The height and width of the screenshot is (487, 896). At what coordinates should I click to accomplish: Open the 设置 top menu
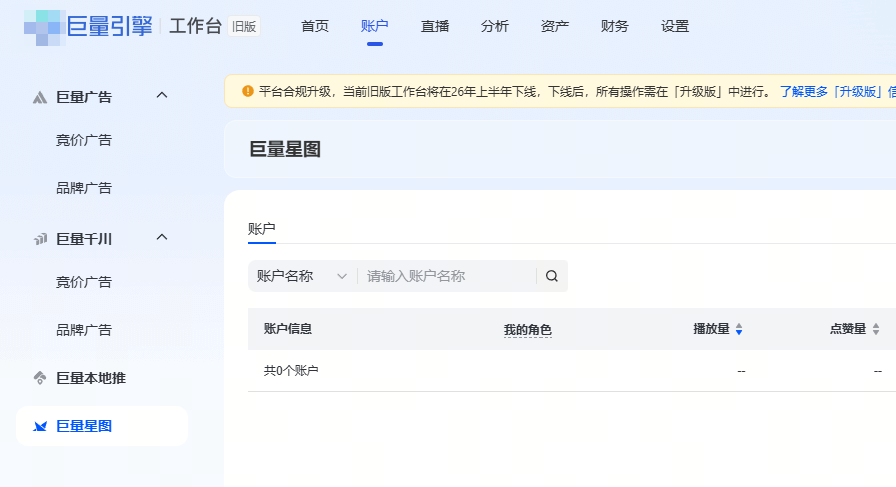(675, 26)
